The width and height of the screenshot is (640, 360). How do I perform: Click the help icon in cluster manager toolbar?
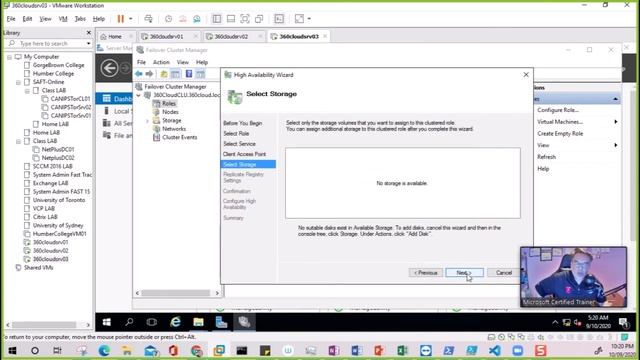(189, 74)
